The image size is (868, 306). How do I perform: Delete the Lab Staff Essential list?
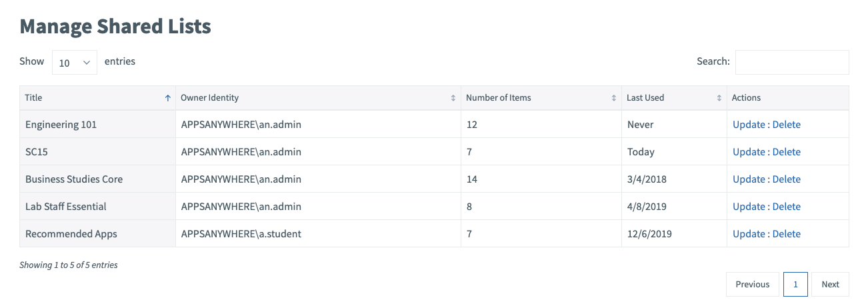point(787,207)
